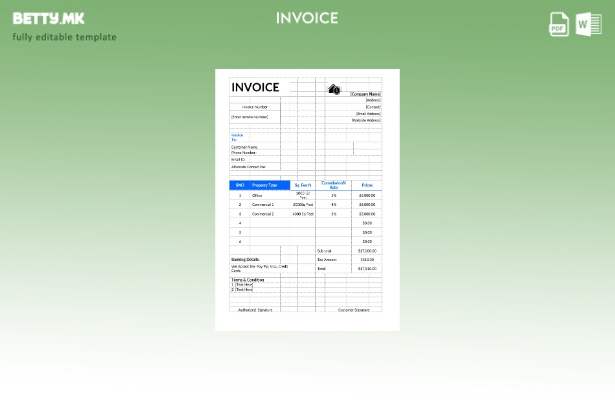Click the INVOICE page title at top
The width and height of the screenshot is (615, 400).
point(307,18)
